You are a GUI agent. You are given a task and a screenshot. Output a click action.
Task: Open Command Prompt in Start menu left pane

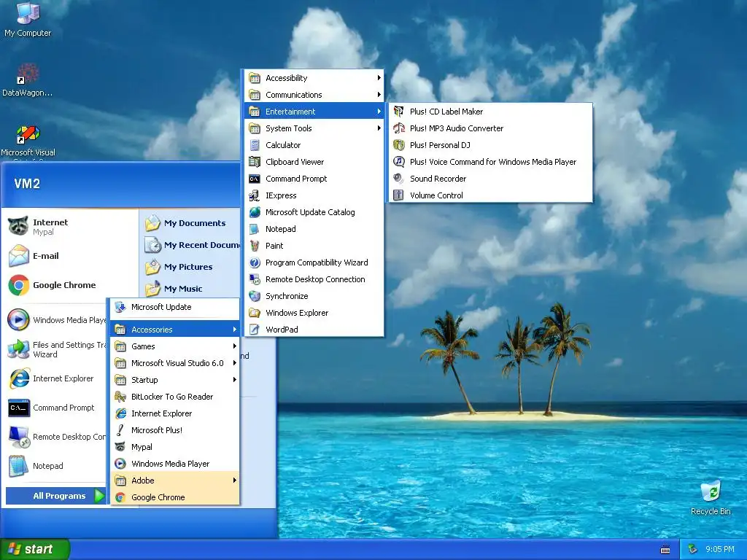coord(56,408)
